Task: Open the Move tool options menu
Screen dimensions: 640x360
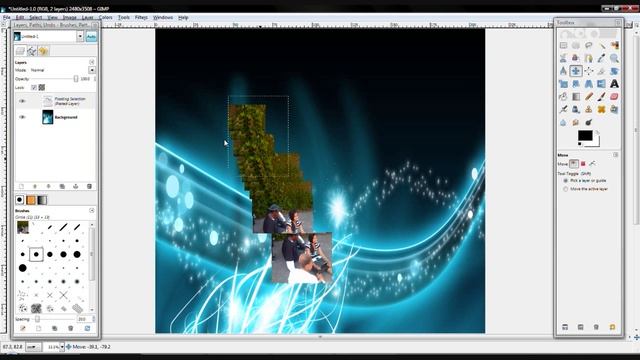Action: [x=616, y=155]
